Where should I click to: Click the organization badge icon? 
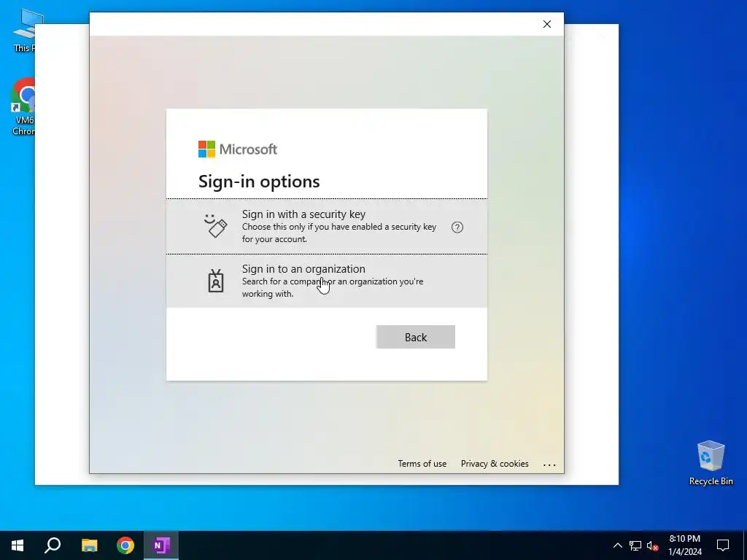tap(216, 281)
